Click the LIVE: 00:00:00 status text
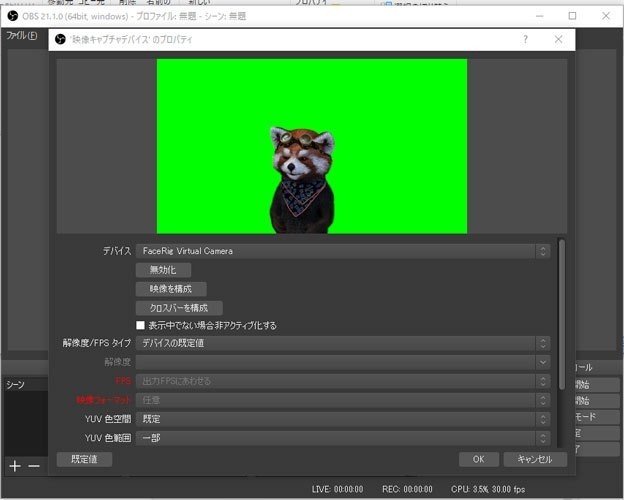Image resolution: width=624 pixels, height=500 pixels. pyautogui.click(x=337, y=489)
